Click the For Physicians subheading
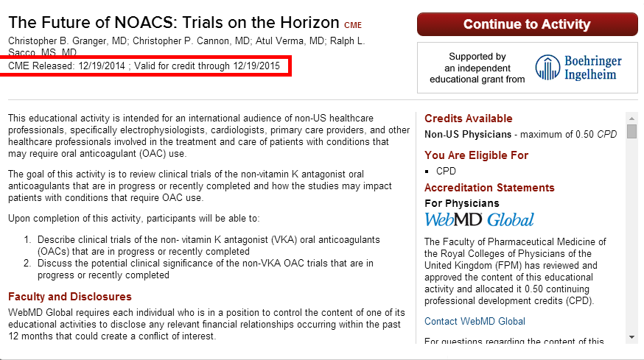 tap(462, 203)
